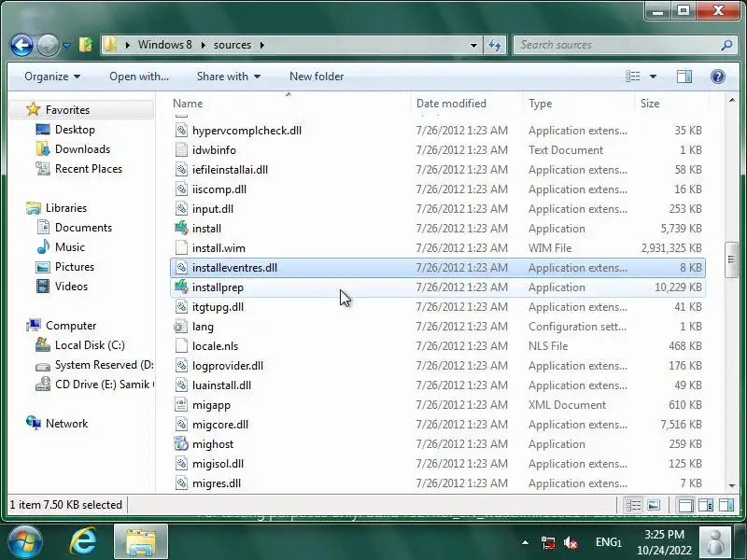The height and width of the screenshot is (560, 747).
Task: Click the Forward navigation arrow
Action: 48,45
